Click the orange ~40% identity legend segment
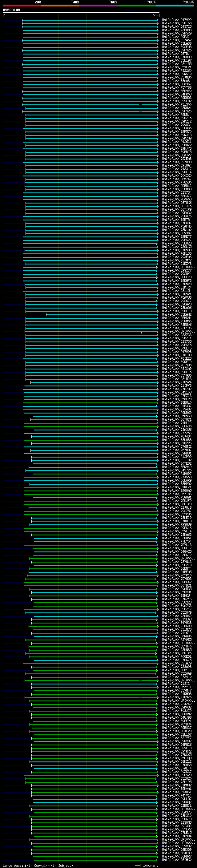 (x=60, y=6)
